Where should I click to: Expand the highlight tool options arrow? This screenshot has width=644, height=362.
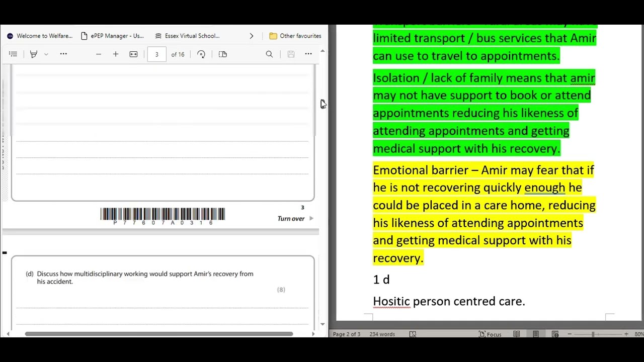46,54
